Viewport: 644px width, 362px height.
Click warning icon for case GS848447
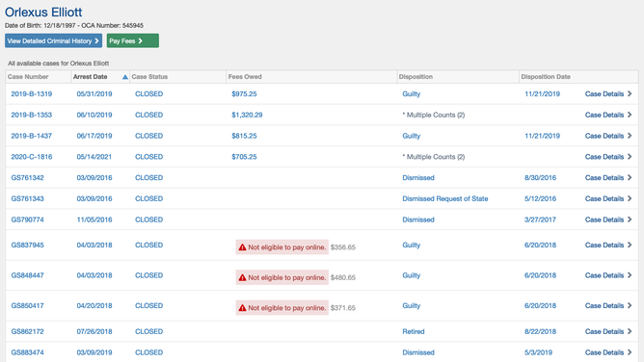click(242, 277)
